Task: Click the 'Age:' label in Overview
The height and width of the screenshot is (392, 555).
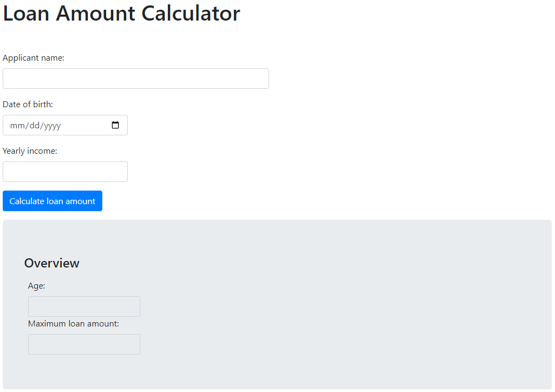Action: 36,286
